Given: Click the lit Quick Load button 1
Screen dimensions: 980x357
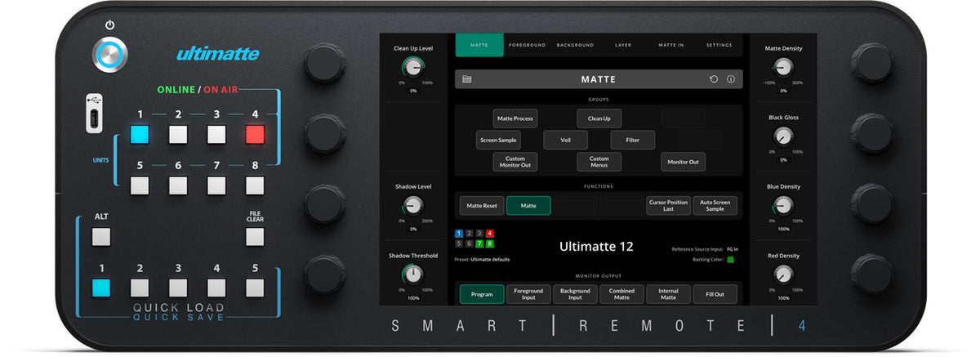Looking at the screenshot, I should coord(101,288).
